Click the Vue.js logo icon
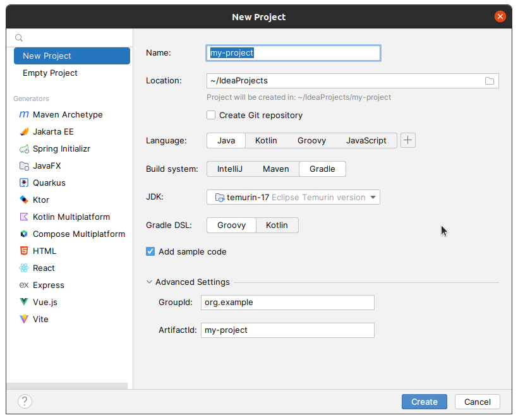518x420 pixels. pos(24,302)
